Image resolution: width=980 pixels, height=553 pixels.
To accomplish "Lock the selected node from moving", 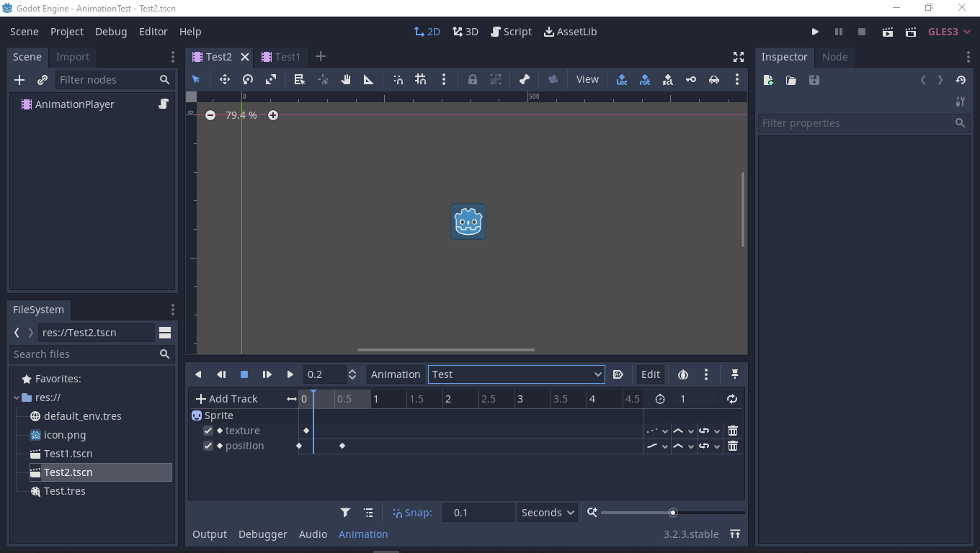I will (473, 79).
